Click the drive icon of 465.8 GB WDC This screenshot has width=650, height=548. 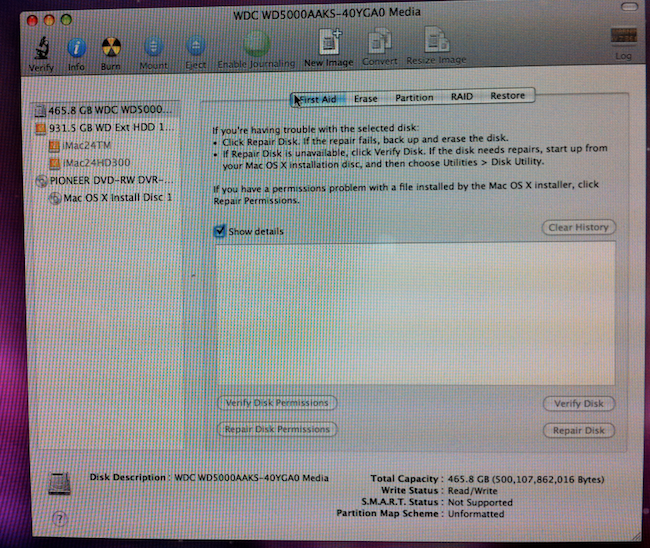[41, 111]
